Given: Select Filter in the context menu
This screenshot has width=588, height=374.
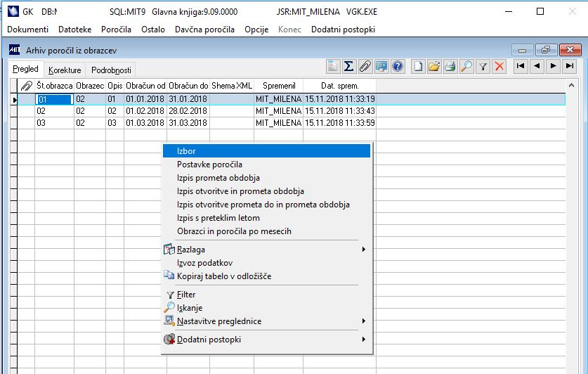Looking at the screenshot, I should 267,295.
